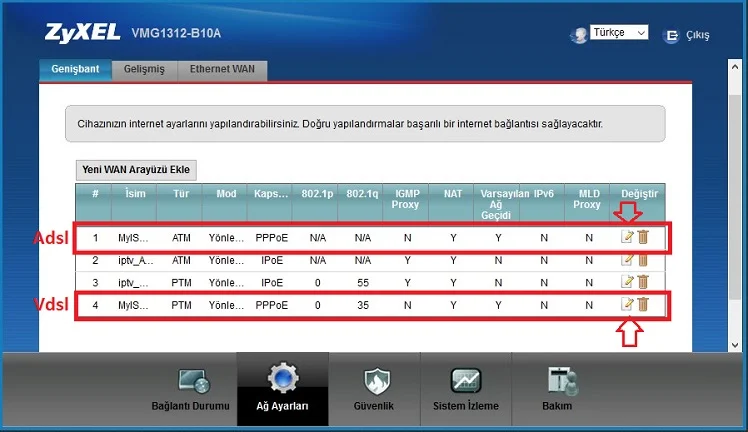This screenshot has height=432, width=748.
Task: Delete WAN interface row 4 trash icon
Action: click(643, 304)
